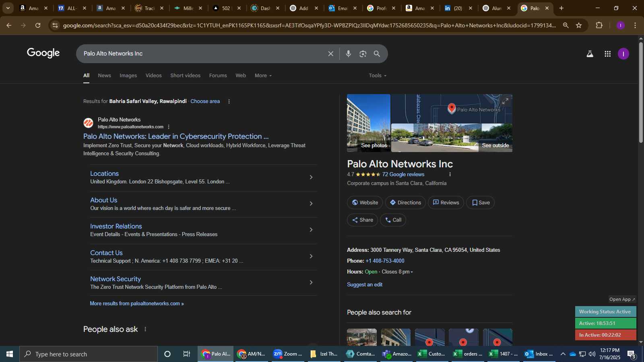The image size is (644, 362).
Task: Expand the map with the fullscreen icon
Action: pos(505,101)
